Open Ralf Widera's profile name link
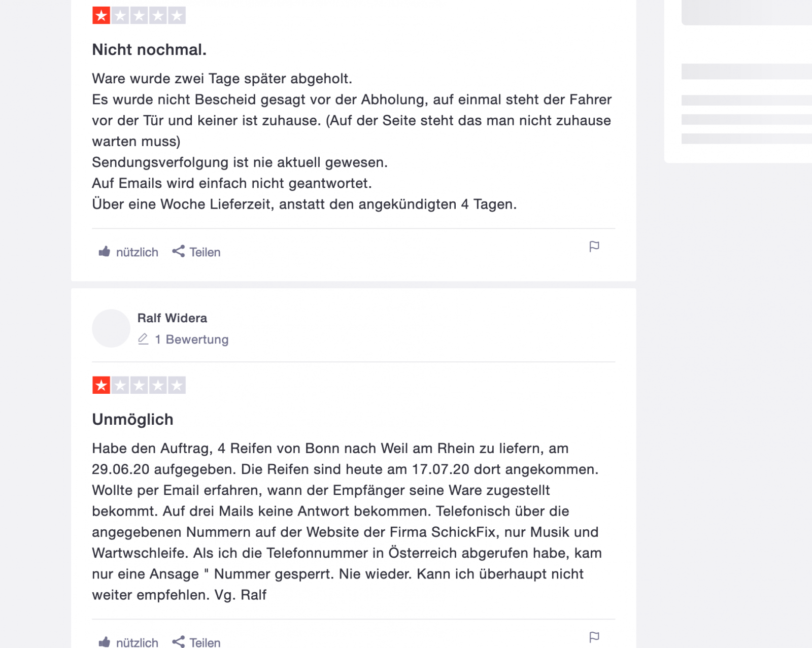Viewport: 812px width, 648px height. point(172,318)
